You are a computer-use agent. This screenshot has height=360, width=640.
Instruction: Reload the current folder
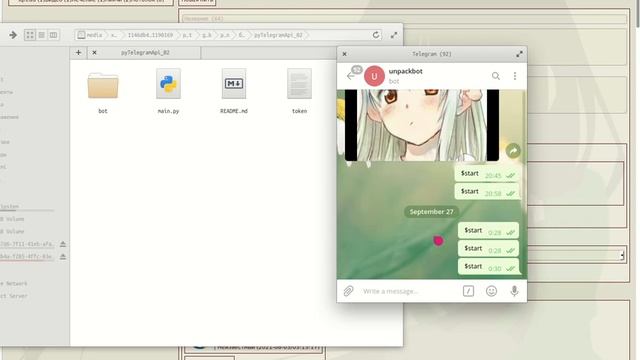376,35
